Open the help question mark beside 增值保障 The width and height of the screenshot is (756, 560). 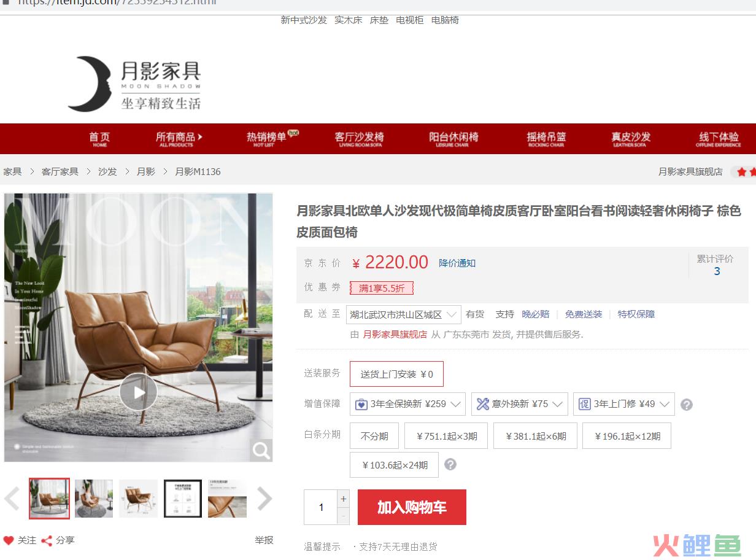pos(687,405)
